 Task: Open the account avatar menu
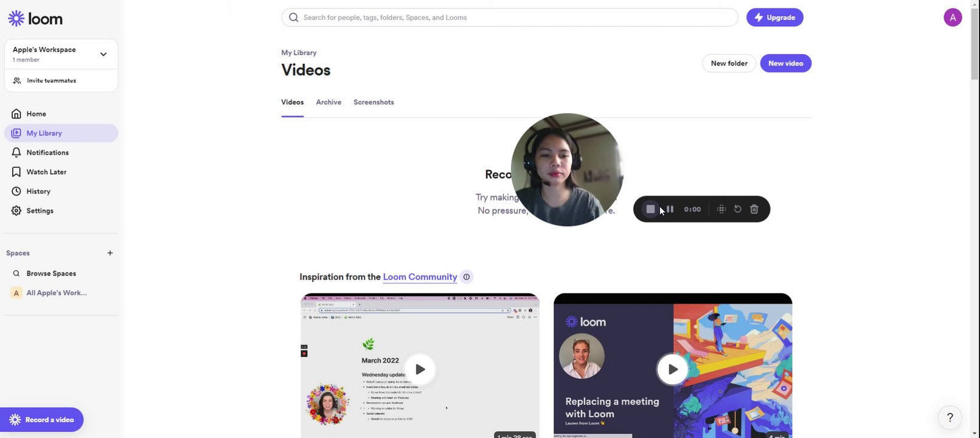pyautogui.click(x=953, y=18)
